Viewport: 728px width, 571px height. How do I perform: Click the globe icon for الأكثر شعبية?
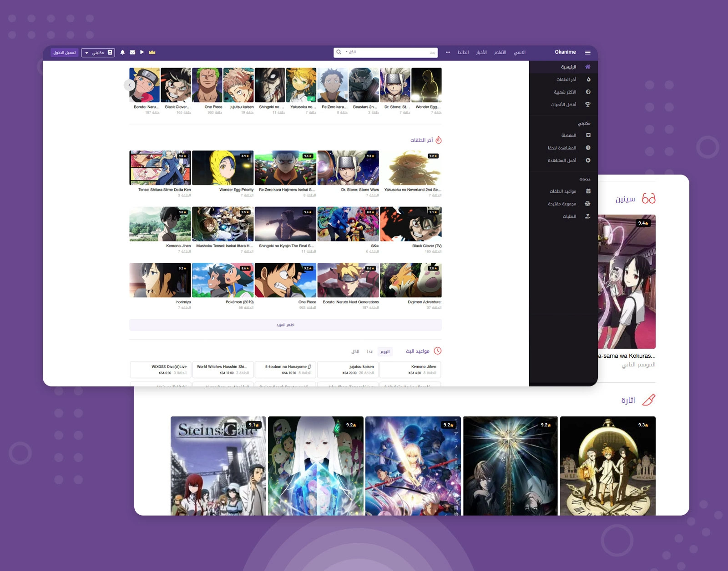(588, 92)
